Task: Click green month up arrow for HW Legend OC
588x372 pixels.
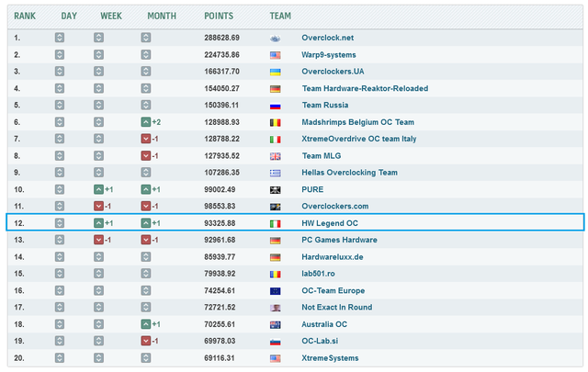Action: [146, 223]
